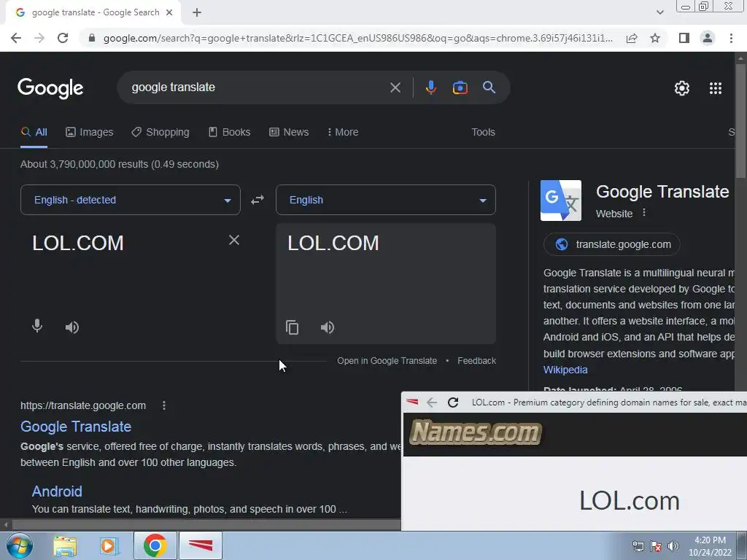Listen to source text speaker icon
This screenshot has width=747, height=560.
[72, 327]
